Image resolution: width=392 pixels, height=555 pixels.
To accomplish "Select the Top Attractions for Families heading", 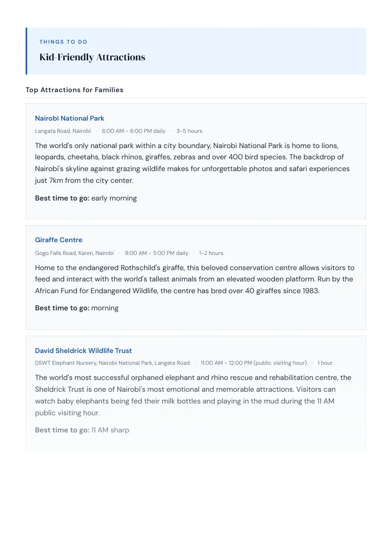I will coord(74,90).
